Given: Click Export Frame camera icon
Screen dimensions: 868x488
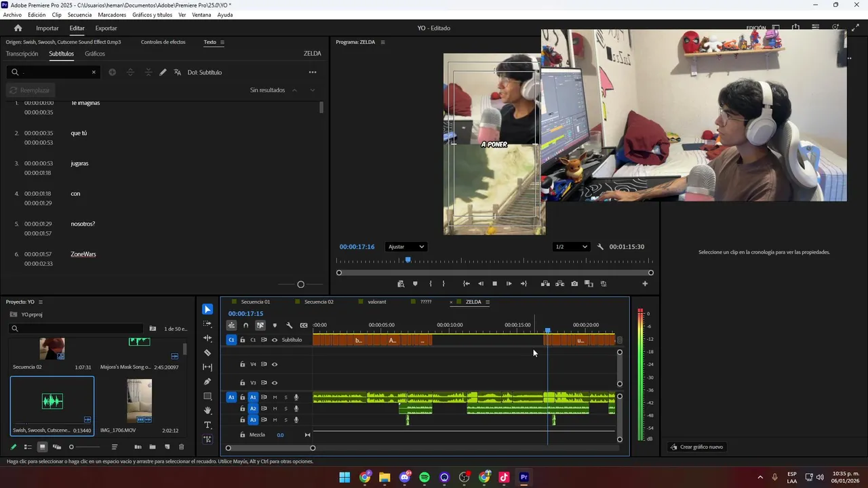Looking at the screenshot, I should coord(574,284).
